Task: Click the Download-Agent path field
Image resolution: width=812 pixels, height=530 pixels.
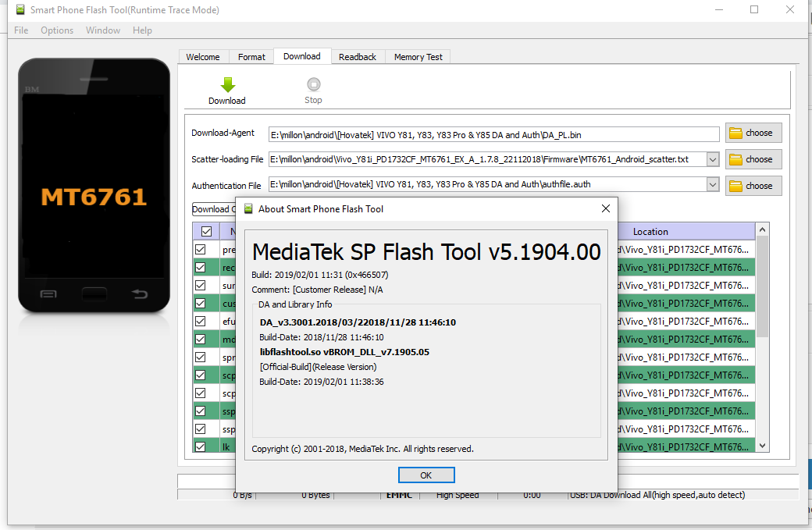Action: click(494, 134)
